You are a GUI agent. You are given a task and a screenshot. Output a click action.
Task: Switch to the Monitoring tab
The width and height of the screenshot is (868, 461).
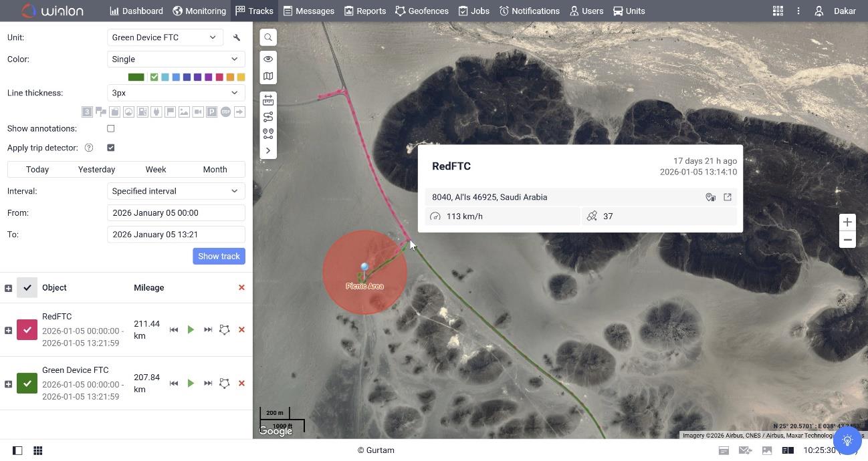(x=199, y=11)
